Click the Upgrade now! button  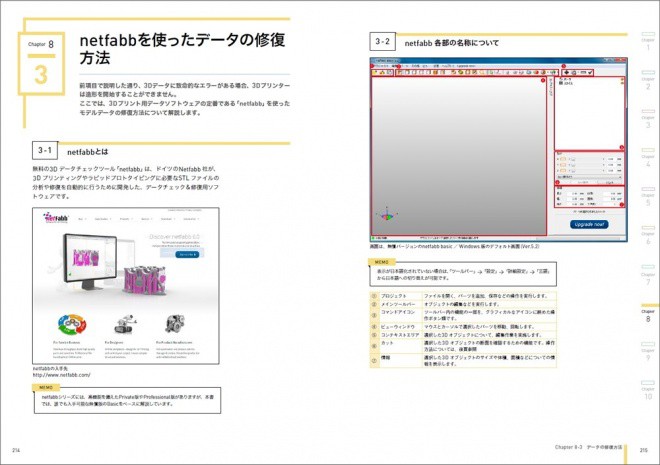tap(589, 224)
